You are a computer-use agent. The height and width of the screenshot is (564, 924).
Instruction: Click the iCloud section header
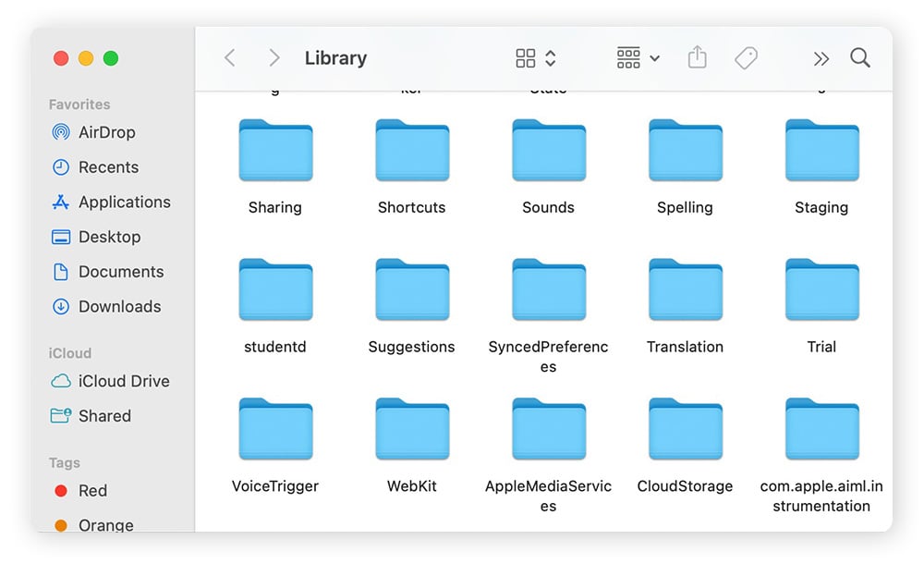coord(69,353)
